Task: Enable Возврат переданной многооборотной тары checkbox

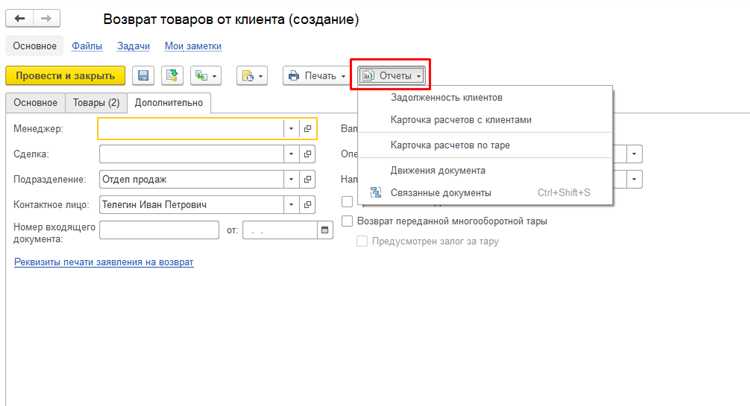Action: point(348,221)
